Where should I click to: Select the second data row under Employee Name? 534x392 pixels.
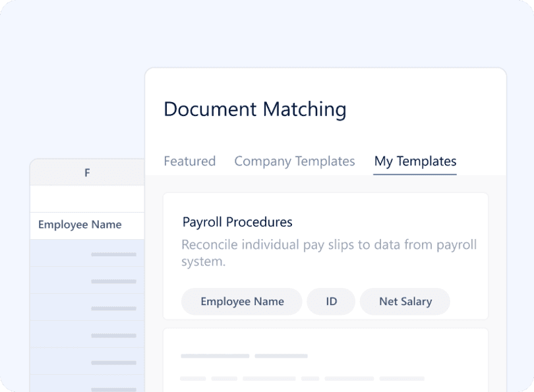(x=87, y=280)
